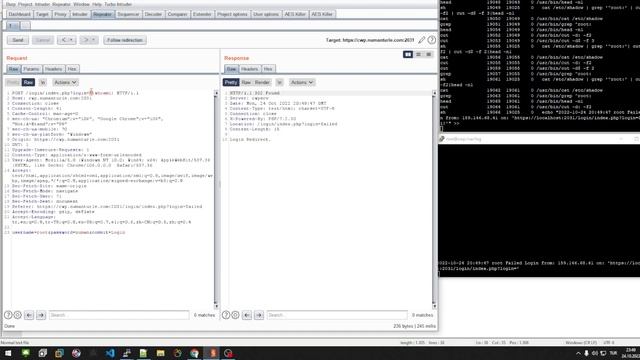Image resolution: width=640 pixels, height=360 pixels.
Task: Switch to the Intruder tab
Action: (80, 14)
